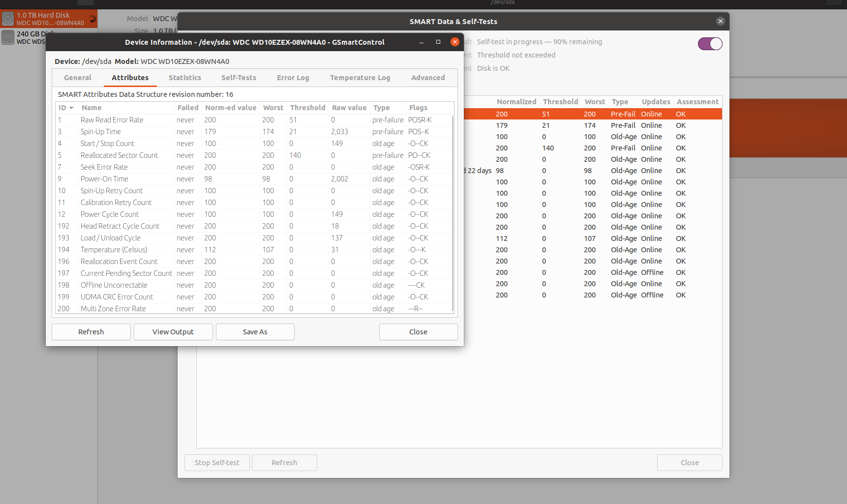Select the Reallocated Sector Count row
This screenshot has width=847, height=504.
119,155
